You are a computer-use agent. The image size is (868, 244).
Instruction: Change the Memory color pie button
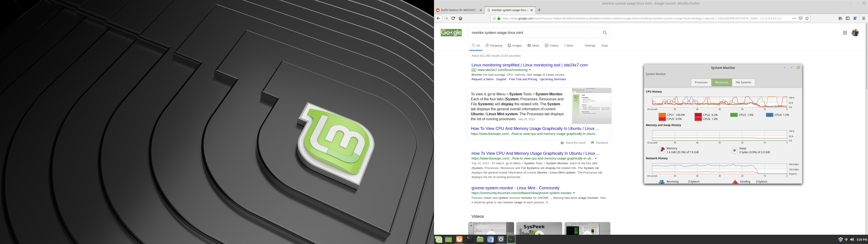(662, 150)
